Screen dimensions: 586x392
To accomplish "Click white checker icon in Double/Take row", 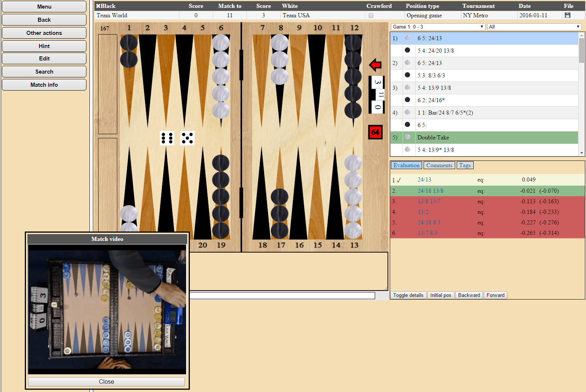I will pos(407,137).
